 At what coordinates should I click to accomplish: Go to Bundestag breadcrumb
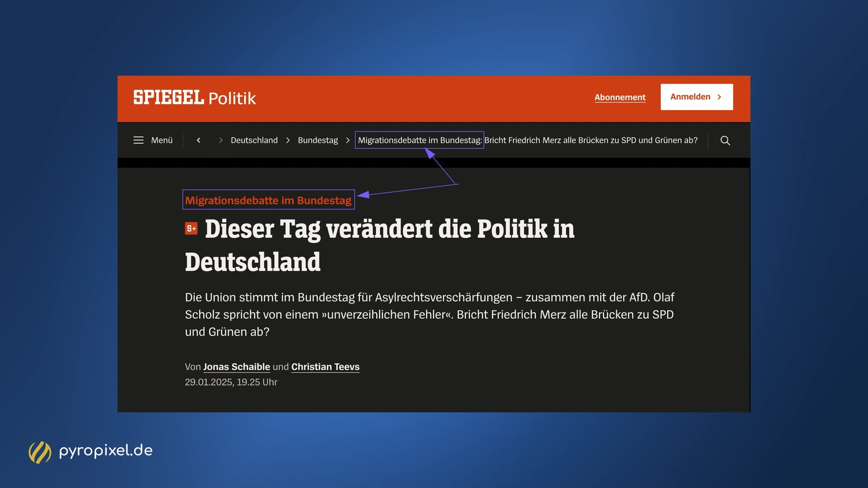pos(318,140)
